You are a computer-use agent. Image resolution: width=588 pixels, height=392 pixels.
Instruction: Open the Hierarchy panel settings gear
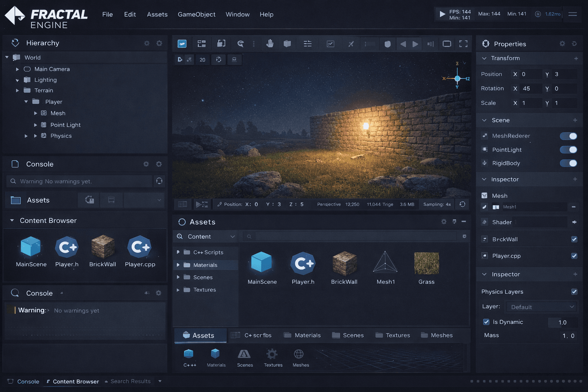coord(159,43)
